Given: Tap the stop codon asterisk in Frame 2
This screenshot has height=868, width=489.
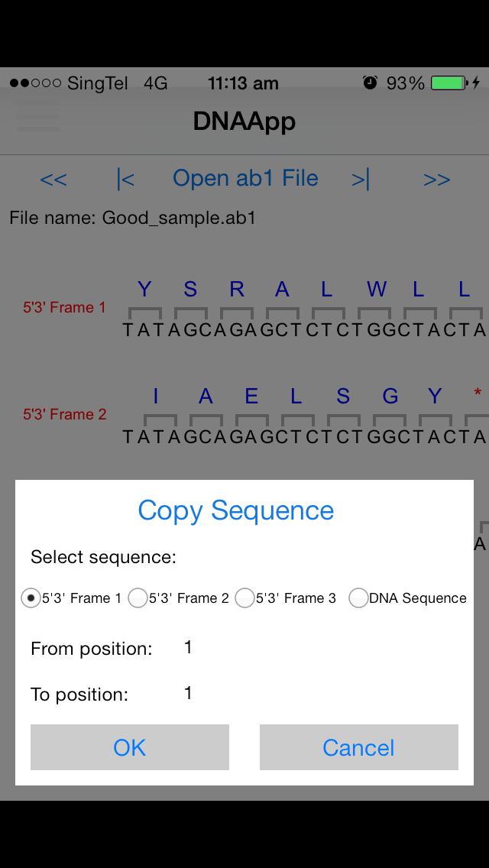Looking at the screenshot, I should [478, 394].
